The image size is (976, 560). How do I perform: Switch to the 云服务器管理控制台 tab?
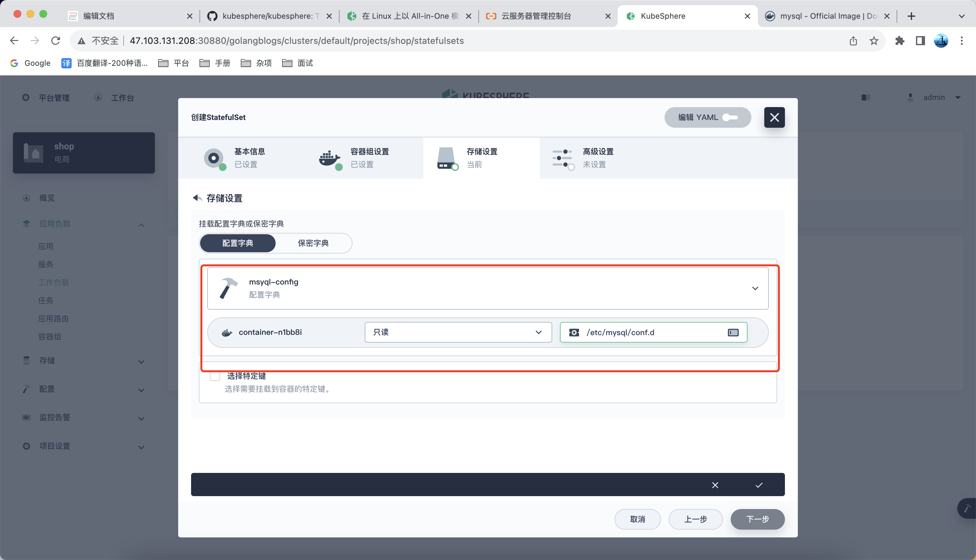(x=548, y=16)
